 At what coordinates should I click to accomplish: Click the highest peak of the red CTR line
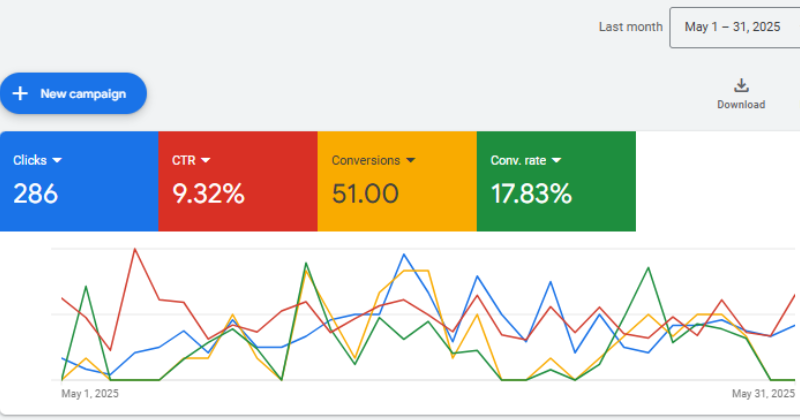click(x=134, y=249)
